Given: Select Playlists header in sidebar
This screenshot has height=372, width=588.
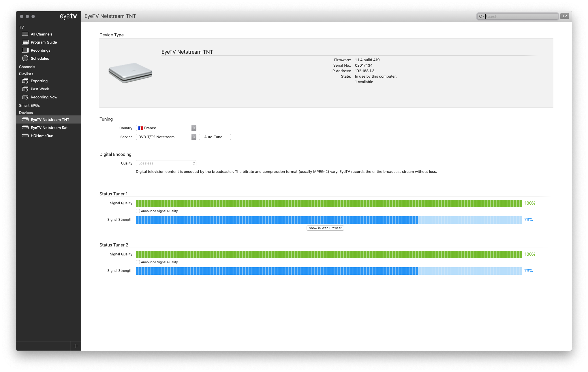Looking at the screenshot, I should tap(26, 74).
